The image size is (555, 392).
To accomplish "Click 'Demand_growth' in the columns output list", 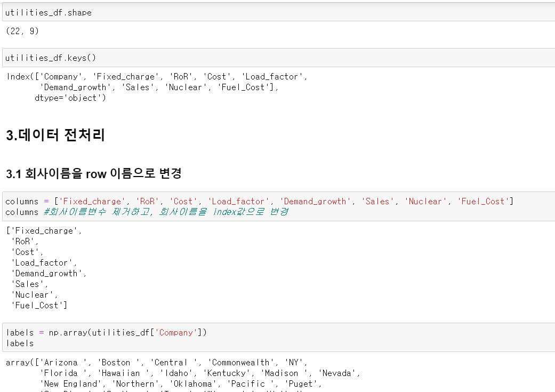I will 49,274.
